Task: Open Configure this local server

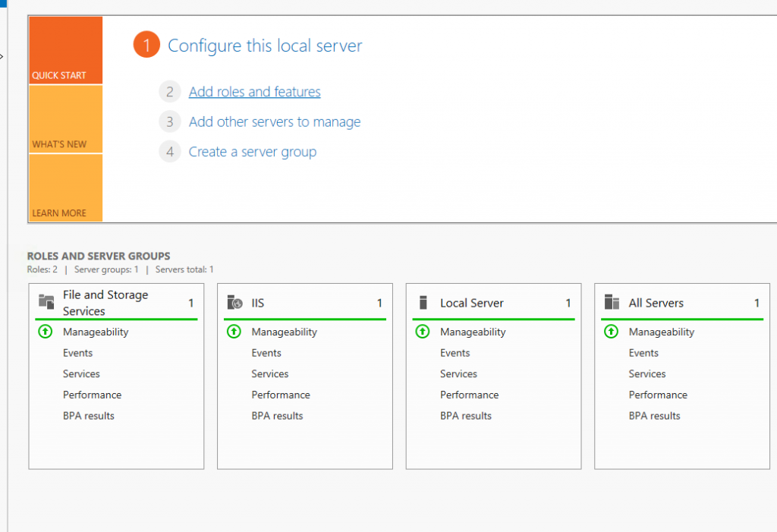Action: tap(265, 46)
